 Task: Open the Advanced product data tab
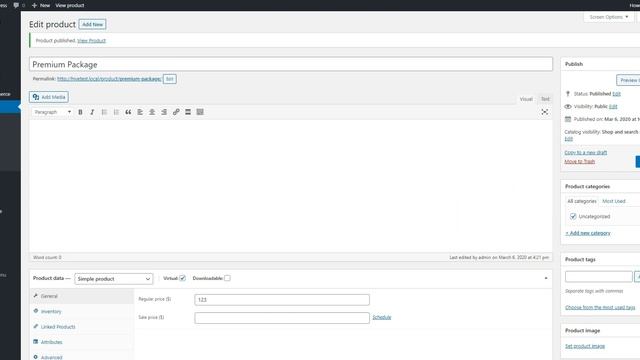click(82, 357)
